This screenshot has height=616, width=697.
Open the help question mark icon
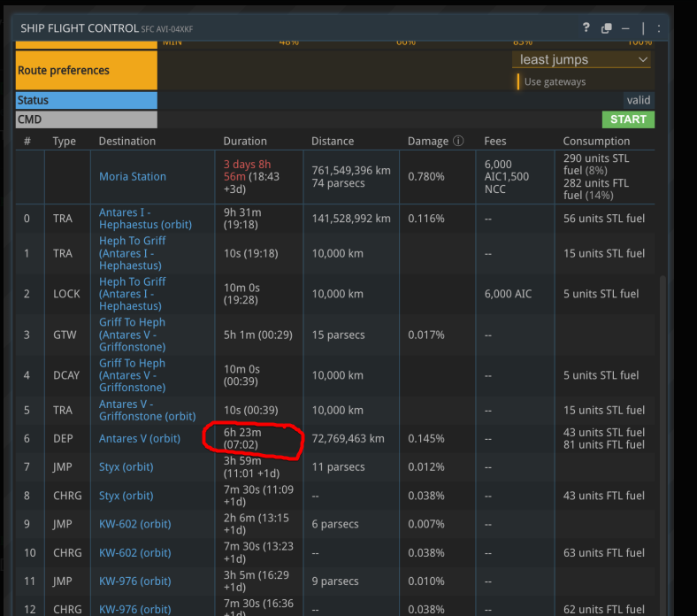[586, 27]
